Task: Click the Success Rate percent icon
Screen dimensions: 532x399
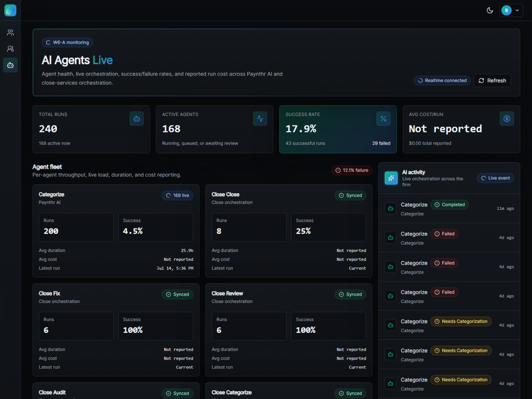Action: point(383,119)
